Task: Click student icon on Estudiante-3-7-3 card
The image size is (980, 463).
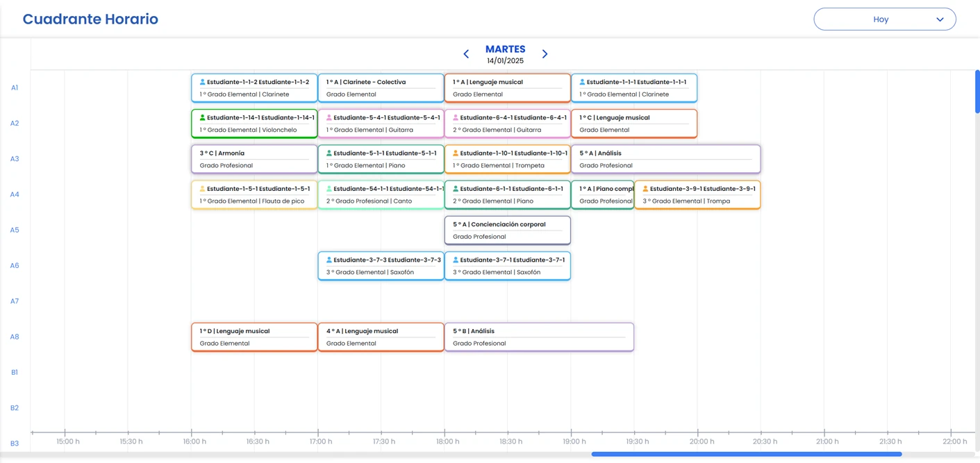Action: point(329,260)
